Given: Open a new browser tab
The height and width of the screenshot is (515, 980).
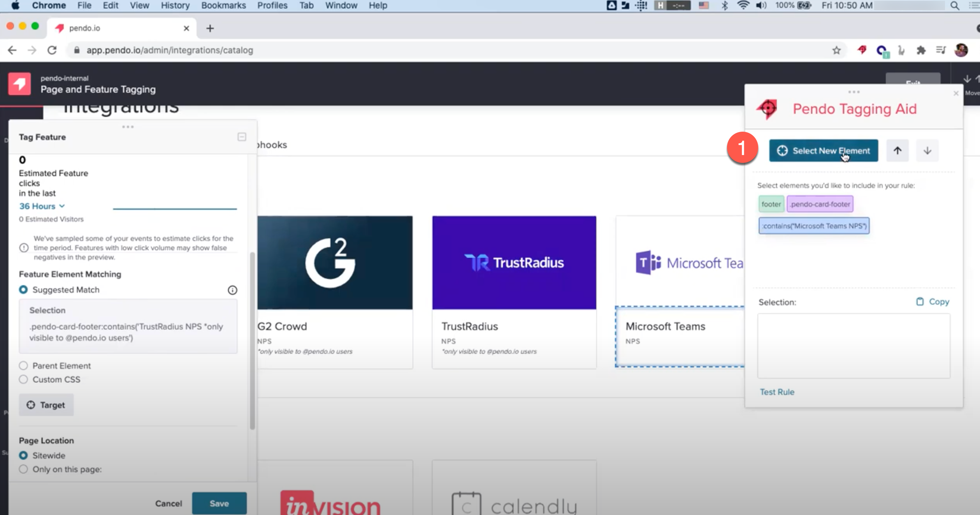Looking at the screenshot, I should click(210, 28).
